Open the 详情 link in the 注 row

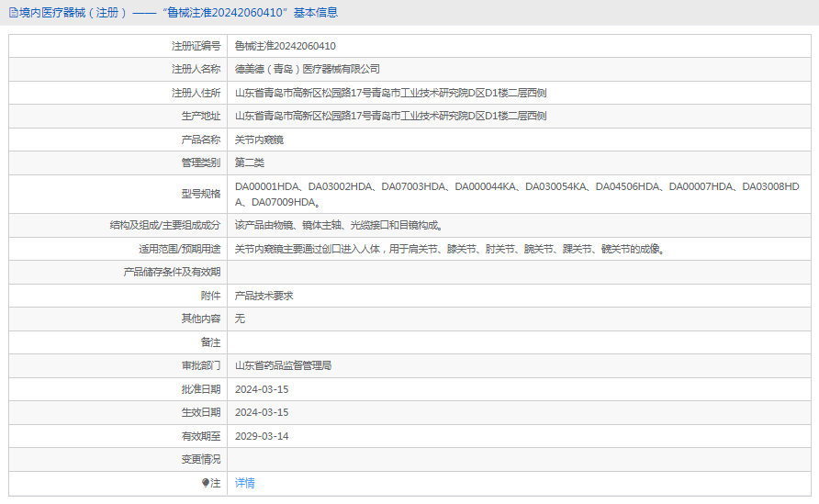coord(244,483)
